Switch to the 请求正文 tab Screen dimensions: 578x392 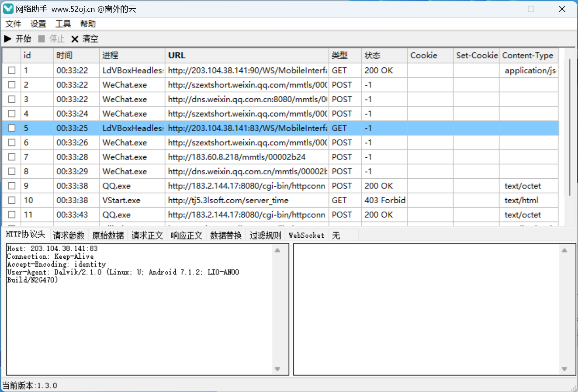pyautogui.click(x=147, y=236)
